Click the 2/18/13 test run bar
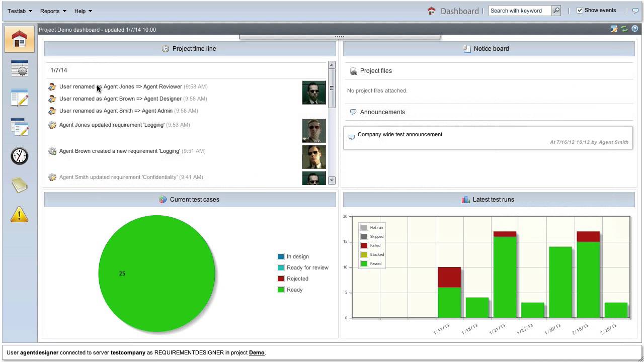 click(588, 275)
